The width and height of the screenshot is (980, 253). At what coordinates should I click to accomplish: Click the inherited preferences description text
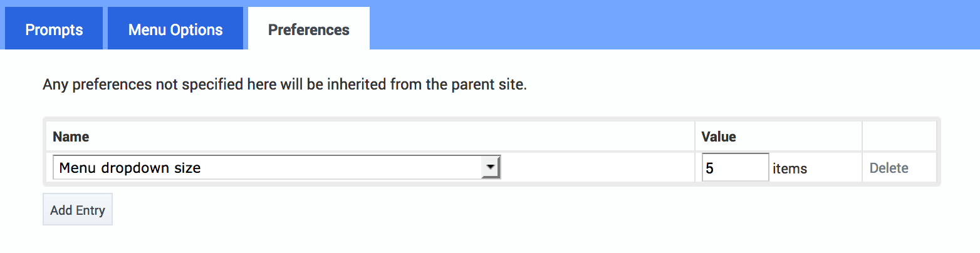pos(284,85)
